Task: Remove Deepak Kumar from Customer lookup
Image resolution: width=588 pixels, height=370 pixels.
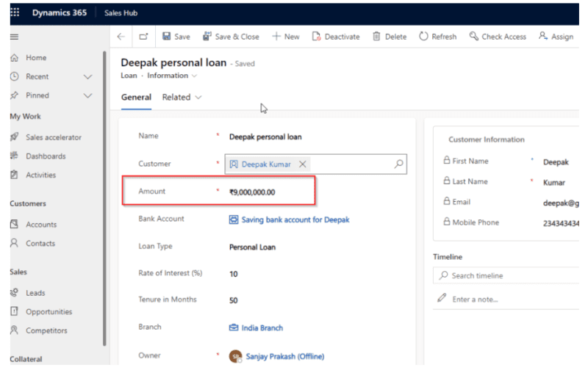Action: [302, 164]
